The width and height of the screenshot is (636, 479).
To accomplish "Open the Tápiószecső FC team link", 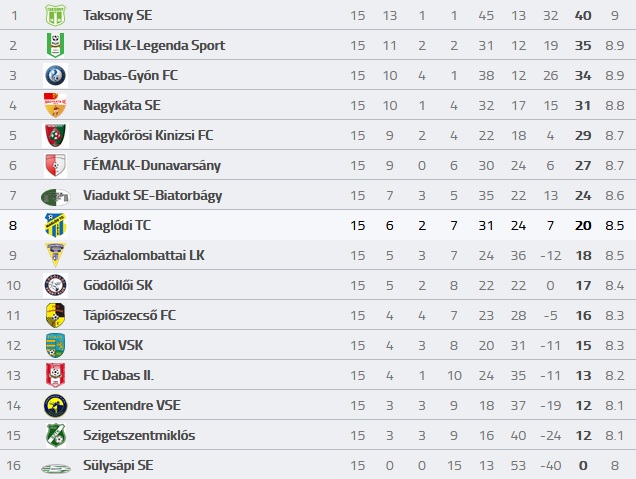I will click(129, 316).
